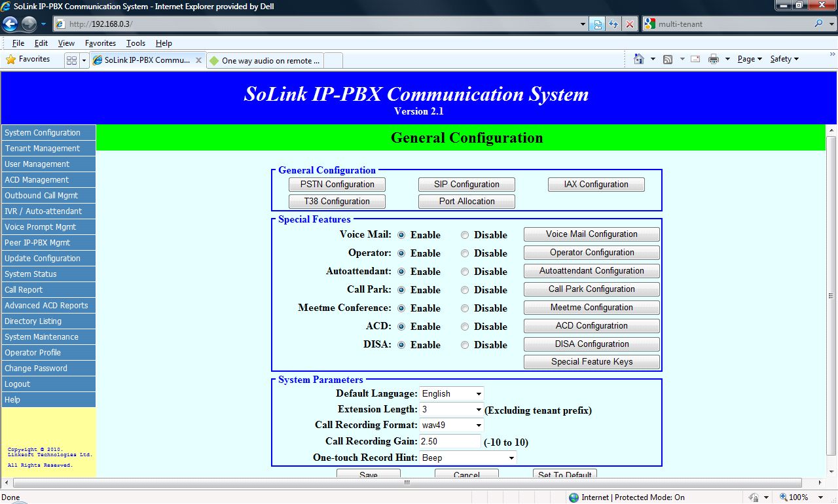Open IAX Configuration
The height and width of the screenshot is (504, 838).
596,185
